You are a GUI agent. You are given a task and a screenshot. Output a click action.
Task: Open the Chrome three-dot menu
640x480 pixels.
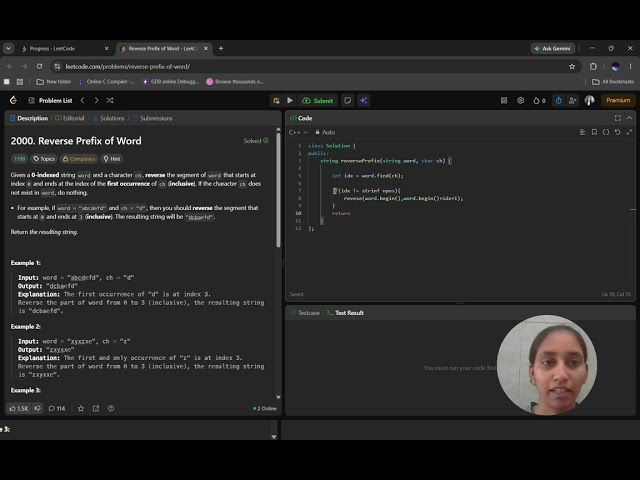pyautogui.click(x=630, y=67)
